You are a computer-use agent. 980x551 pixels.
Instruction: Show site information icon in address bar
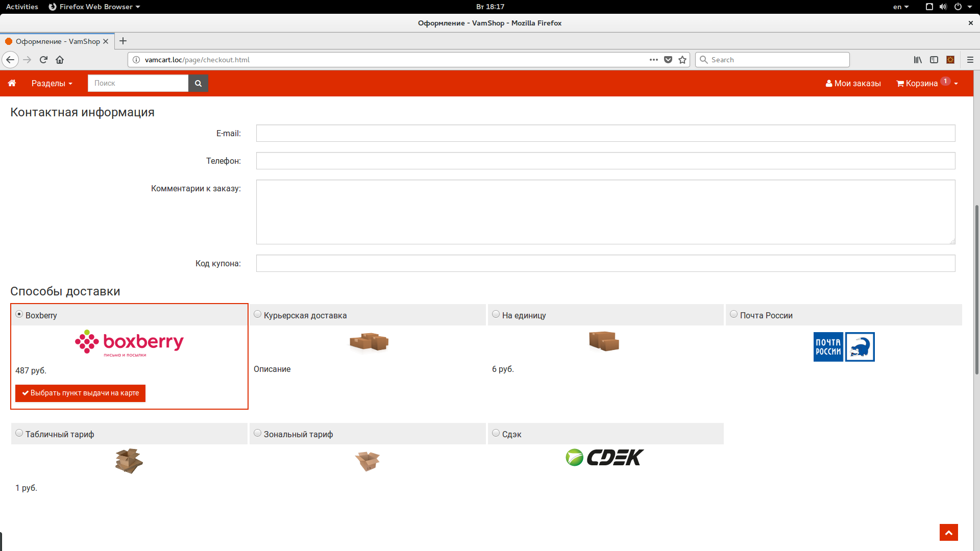click(136, 60)
